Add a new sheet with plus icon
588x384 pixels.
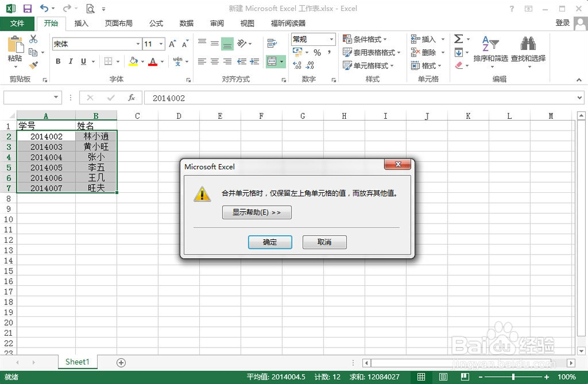pos(121,363)
